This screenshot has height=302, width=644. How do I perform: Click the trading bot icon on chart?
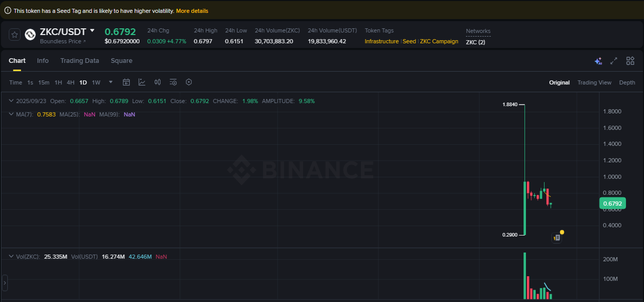coord(557,237)
